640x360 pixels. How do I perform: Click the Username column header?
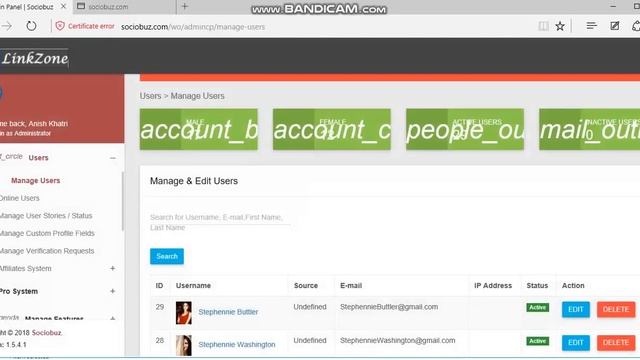[193, 286]
